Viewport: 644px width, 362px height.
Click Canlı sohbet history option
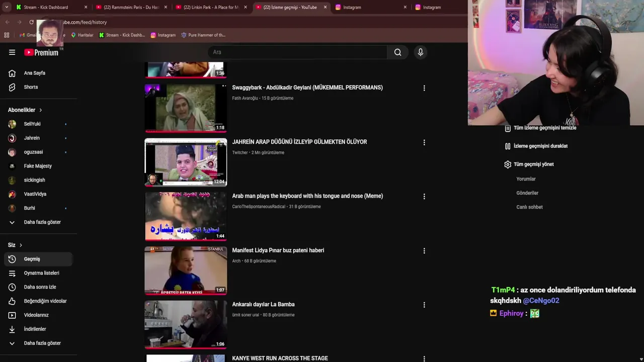pyautogui.click(x=529, y=207)
